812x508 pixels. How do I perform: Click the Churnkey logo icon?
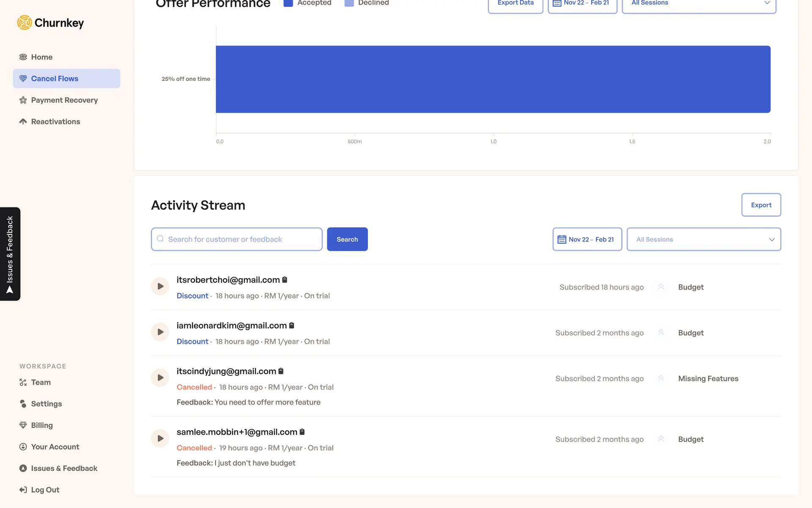pos(25,22)
